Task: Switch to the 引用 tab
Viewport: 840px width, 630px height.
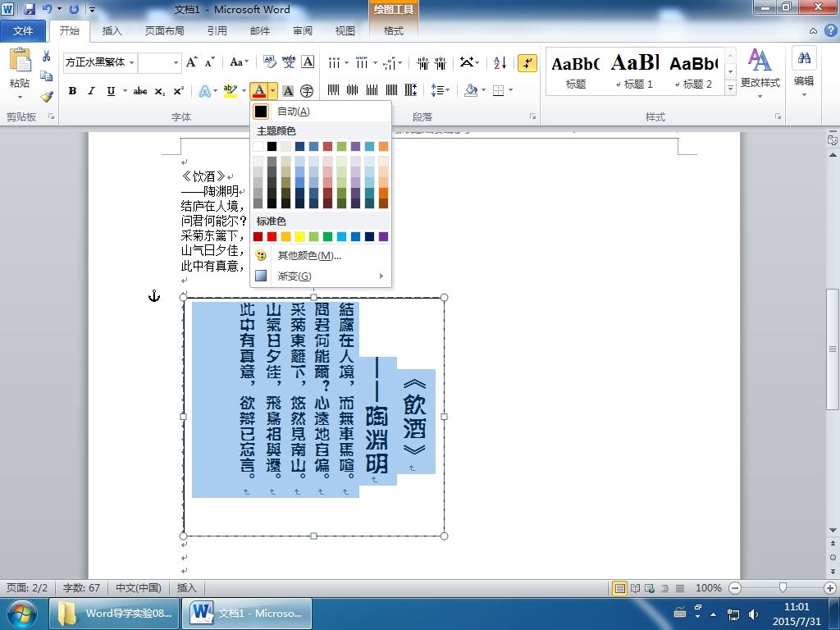Action: 217,31
